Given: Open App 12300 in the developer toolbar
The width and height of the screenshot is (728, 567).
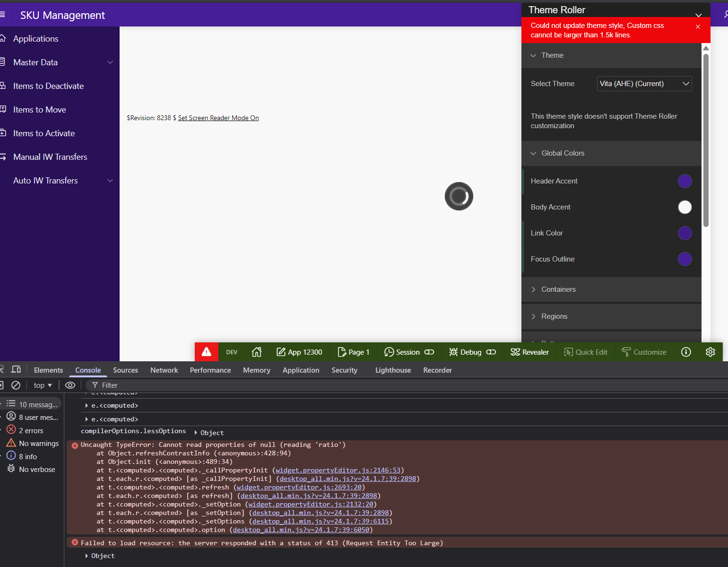Looking at the screenshot, I should point(299,352).
